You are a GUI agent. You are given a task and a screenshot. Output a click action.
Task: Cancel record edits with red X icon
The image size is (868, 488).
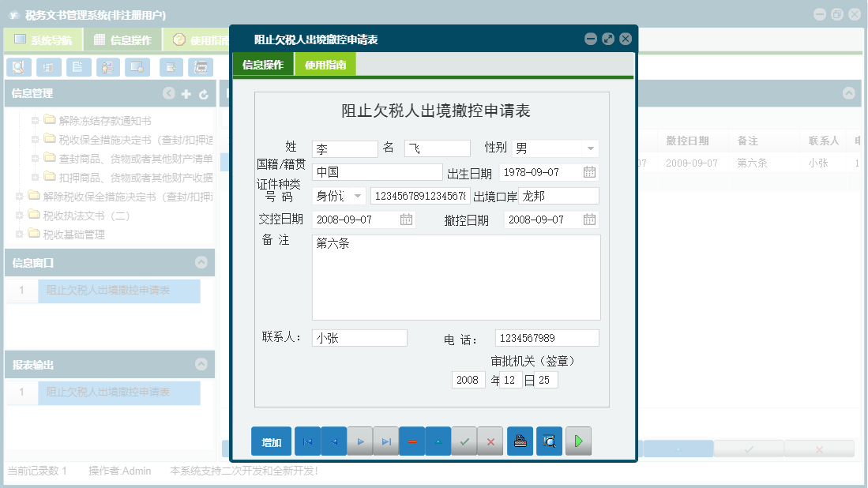[x=490, y=441]
